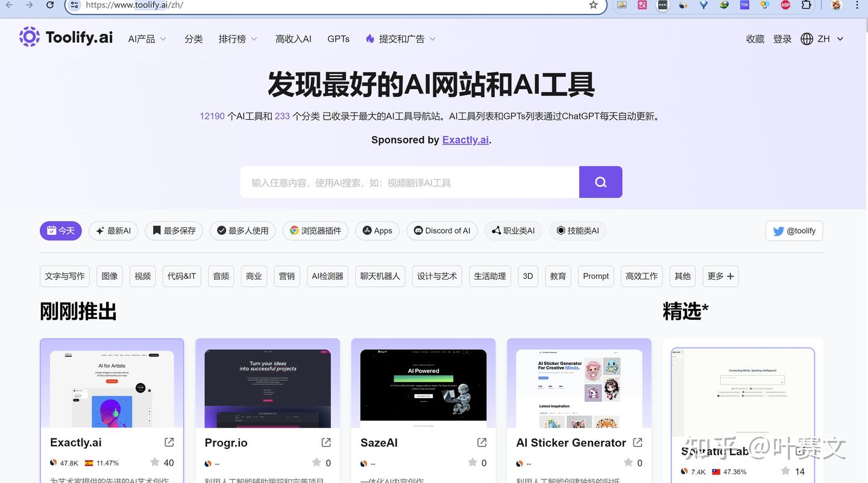The width and height of the screenshot is (868, 483).
Task: Click the purple search button
Action: [x=600, y=182]
